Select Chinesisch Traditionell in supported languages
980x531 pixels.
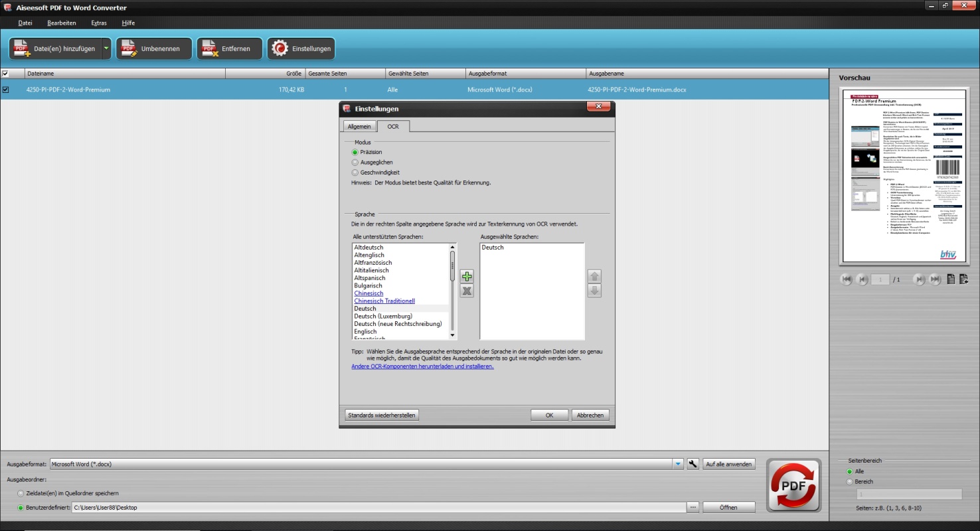click(x=384, y=301)
